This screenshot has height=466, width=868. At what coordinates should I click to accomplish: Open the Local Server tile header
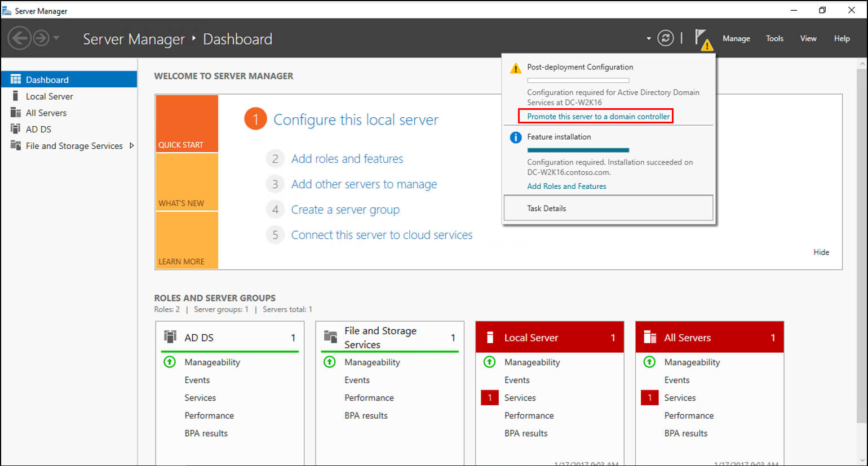pyautogui.click(x=550, y=338)
